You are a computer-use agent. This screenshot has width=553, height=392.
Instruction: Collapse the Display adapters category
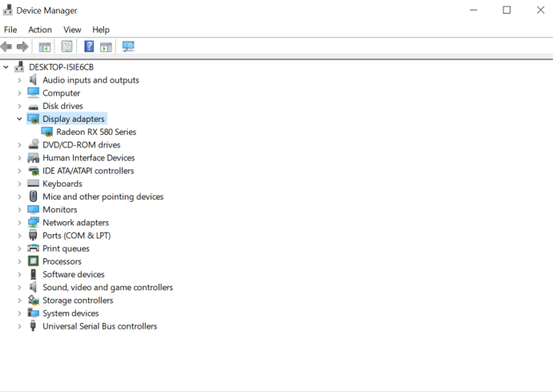(x=19, y=119)
